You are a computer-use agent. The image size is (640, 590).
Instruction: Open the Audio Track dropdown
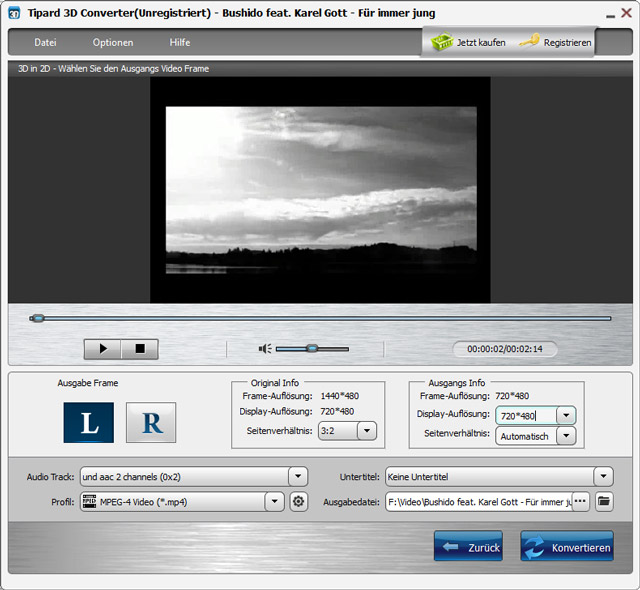(298, 477)
